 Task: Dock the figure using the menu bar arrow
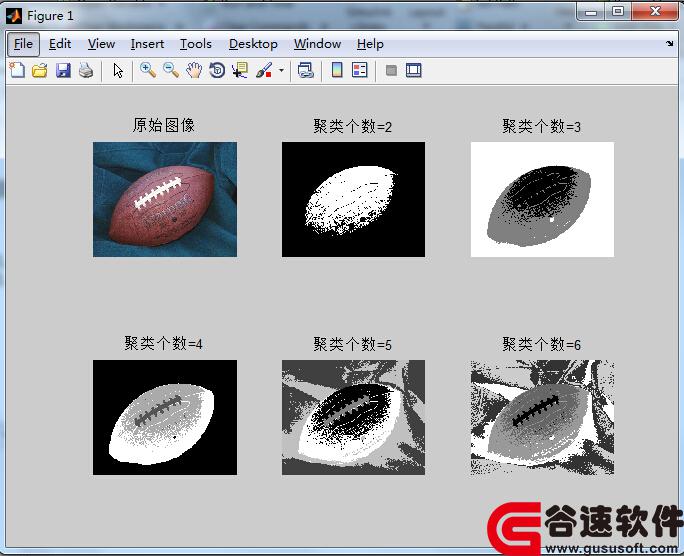tap(670, 44)
